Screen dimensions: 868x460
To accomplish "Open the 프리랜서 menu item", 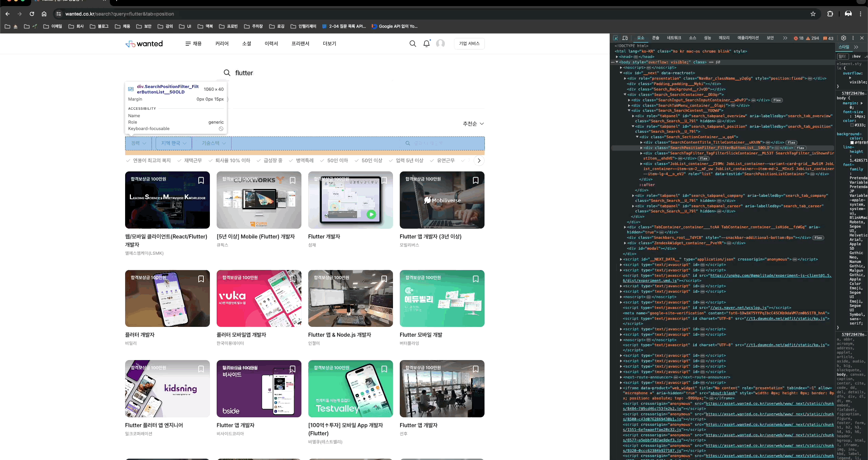I will coord(300,44).
